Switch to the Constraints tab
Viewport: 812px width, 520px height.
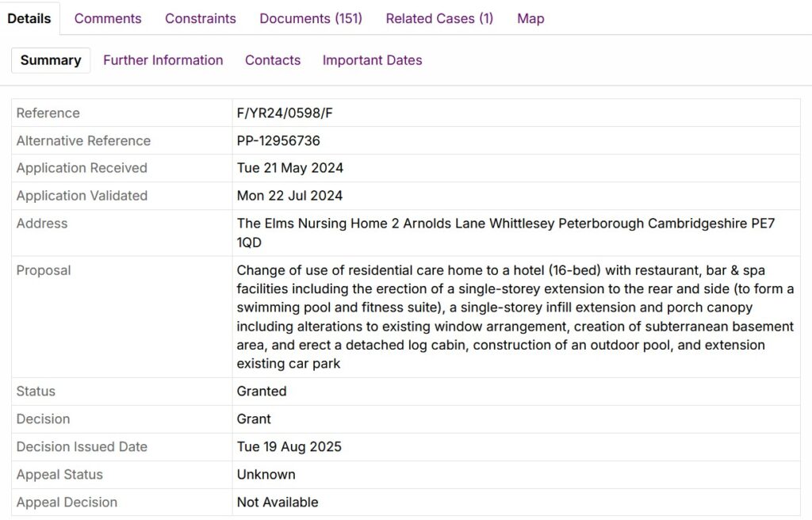201,18
